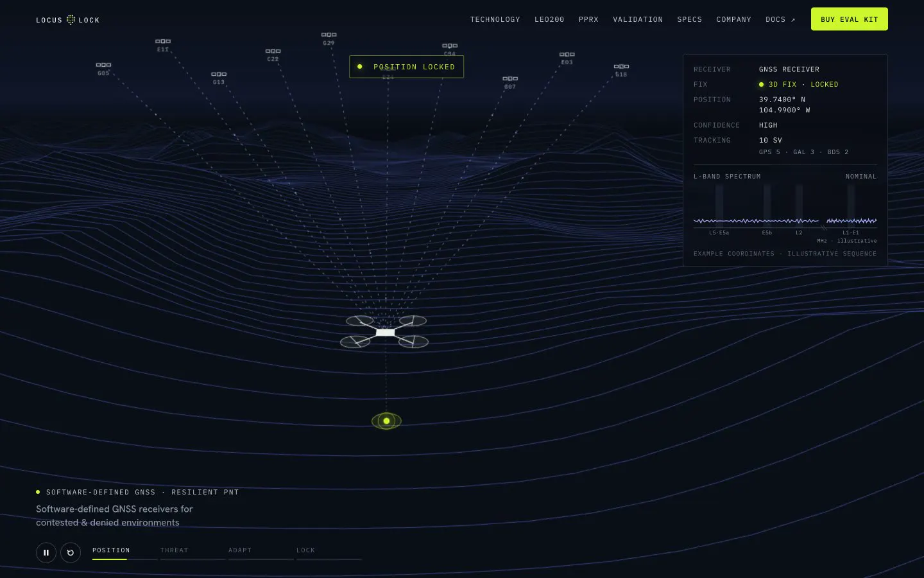Click the G13 satellite icon
This screenshot has width=924, height=578.
219,74
